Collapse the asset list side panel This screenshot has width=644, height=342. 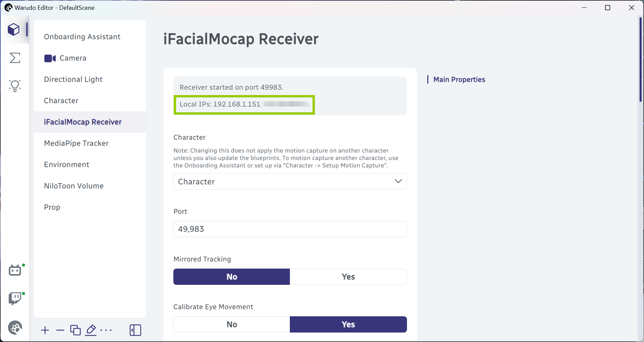coord(135,330)
